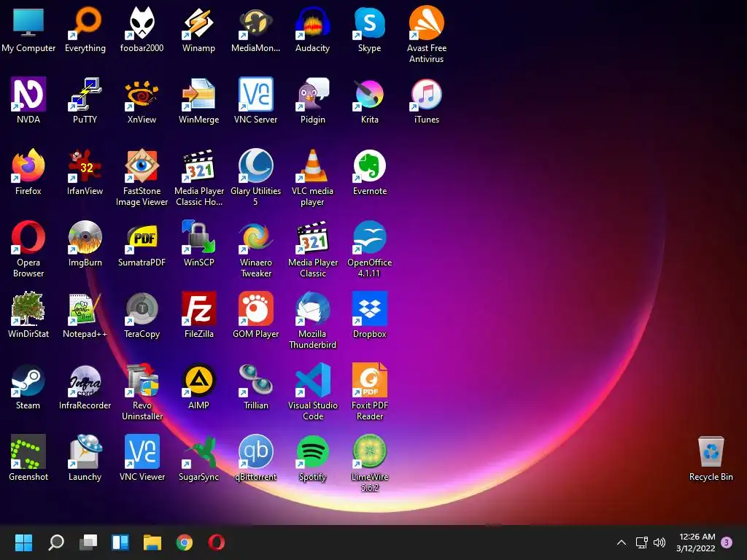Select the VLC media player icon

click(x=312, y=166)
